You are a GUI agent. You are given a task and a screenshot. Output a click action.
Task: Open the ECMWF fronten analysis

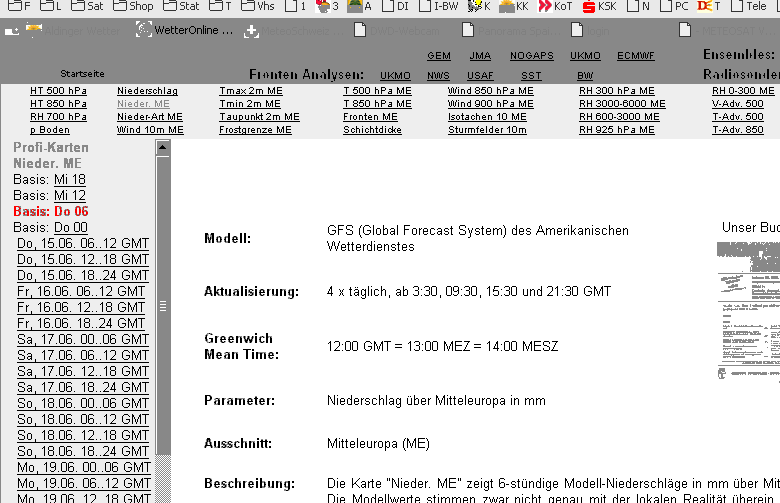click(x=636, y=56)
